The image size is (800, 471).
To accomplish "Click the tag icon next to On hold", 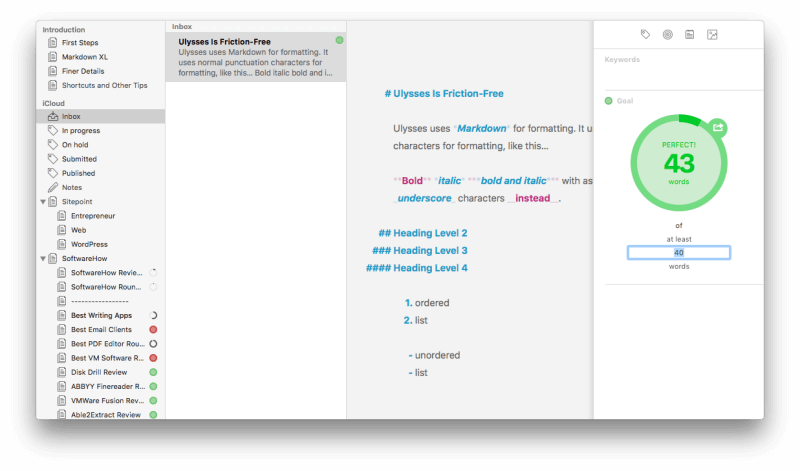I will point(53,145).
